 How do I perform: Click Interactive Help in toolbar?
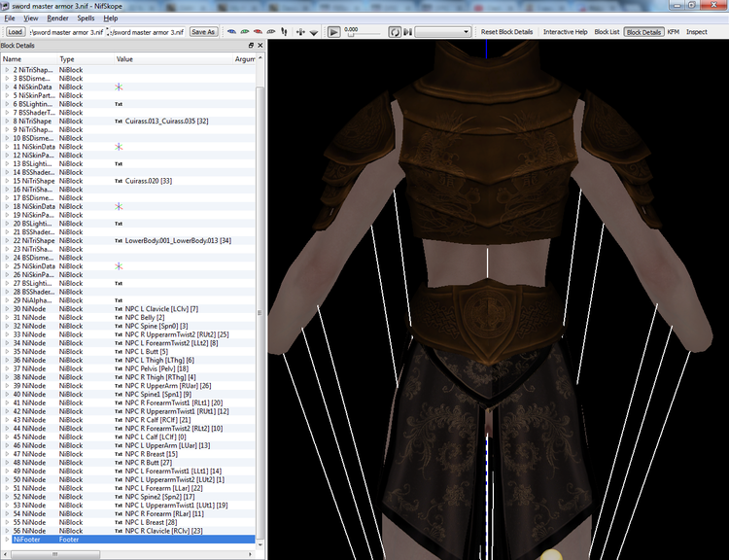click(566, 32)
